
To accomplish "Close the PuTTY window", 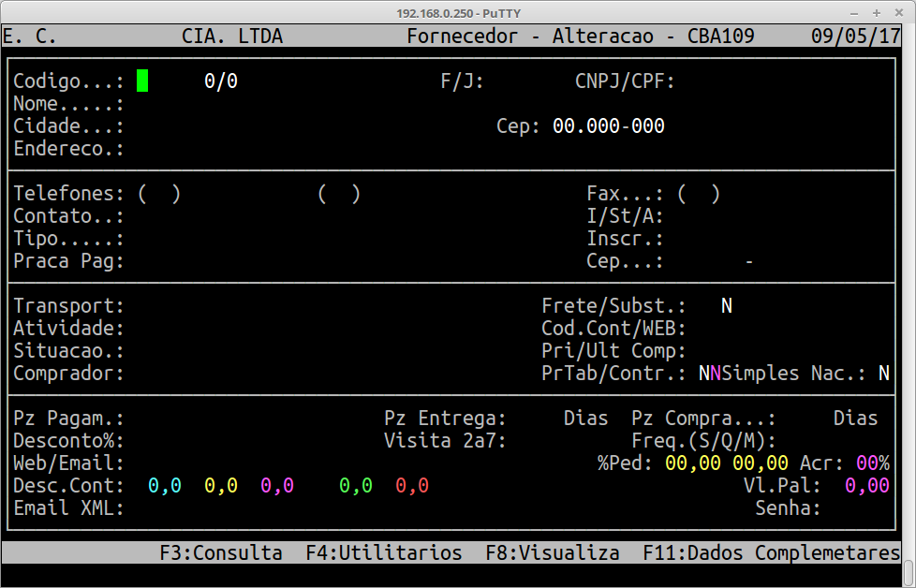I will 900,13.
